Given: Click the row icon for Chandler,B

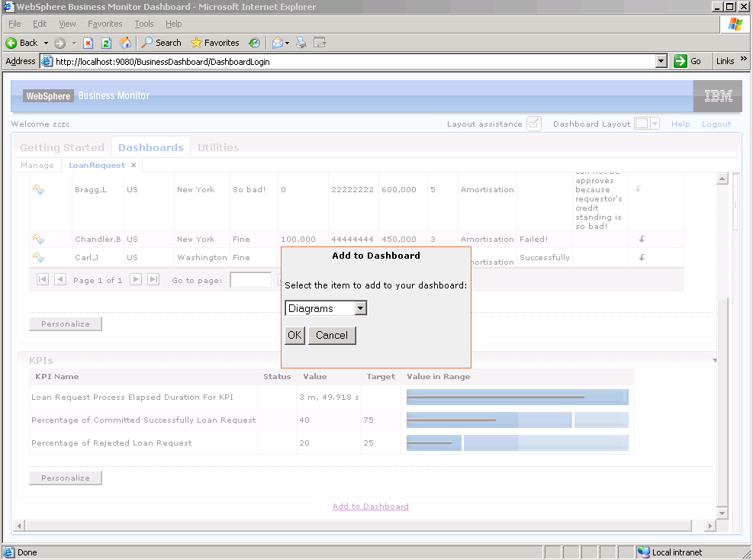Looking at the screenshot, I should click(x=38, y=239).
